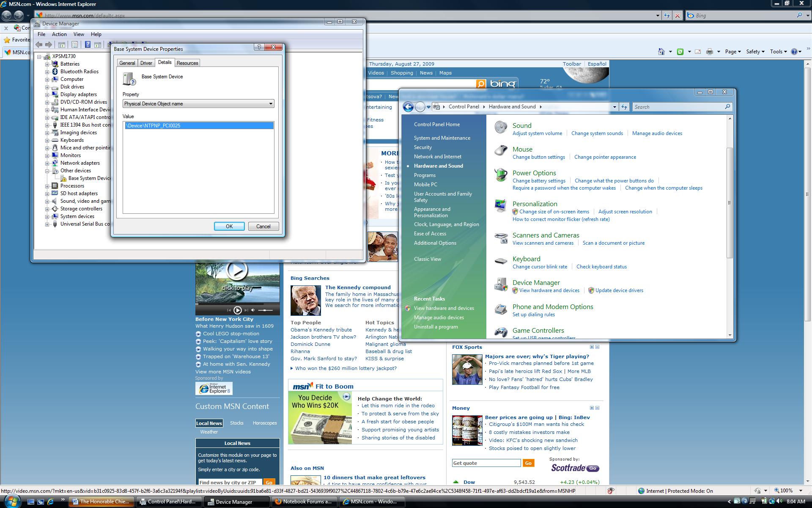Viewport: 812px width, 508px height.
Task: Click the Personalization monitor icon
Action: click(501, 205)
